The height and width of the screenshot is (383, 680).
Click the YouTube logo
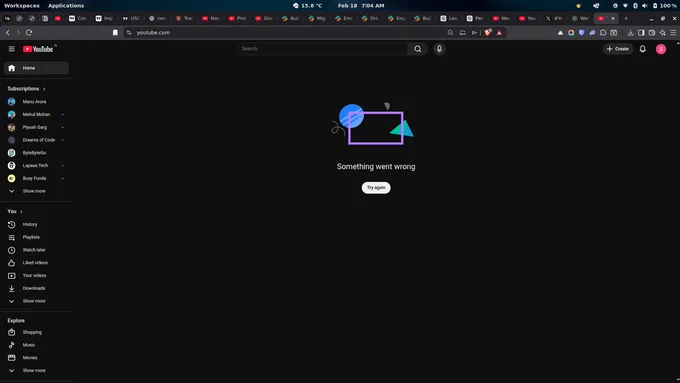click(x=38, y=49)
